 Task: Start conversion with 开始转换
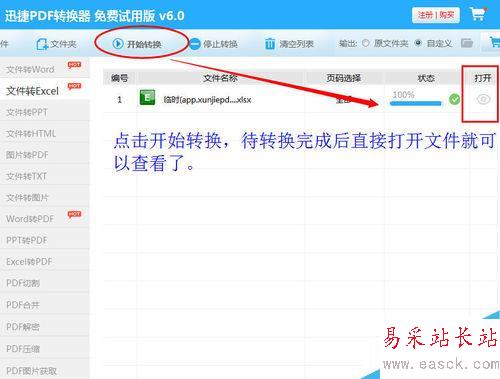pos(137,44)
